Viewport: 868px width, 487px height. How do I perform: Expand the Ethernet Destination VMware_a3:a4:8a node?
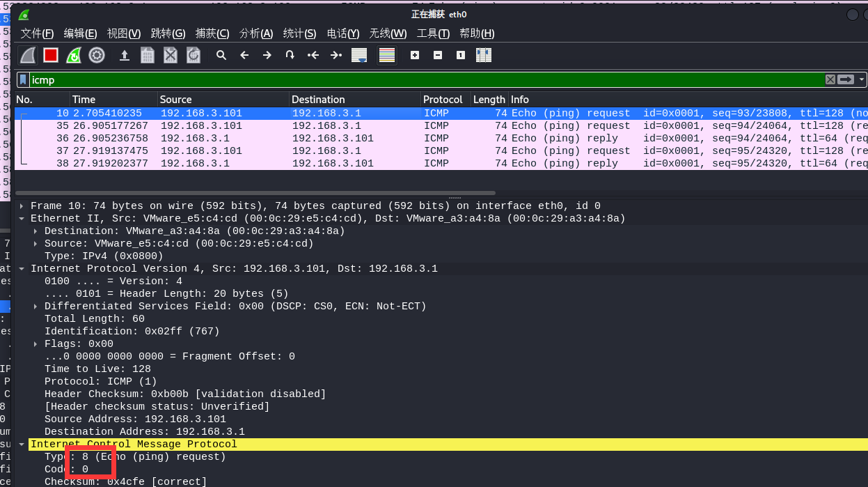pos(35,231)
